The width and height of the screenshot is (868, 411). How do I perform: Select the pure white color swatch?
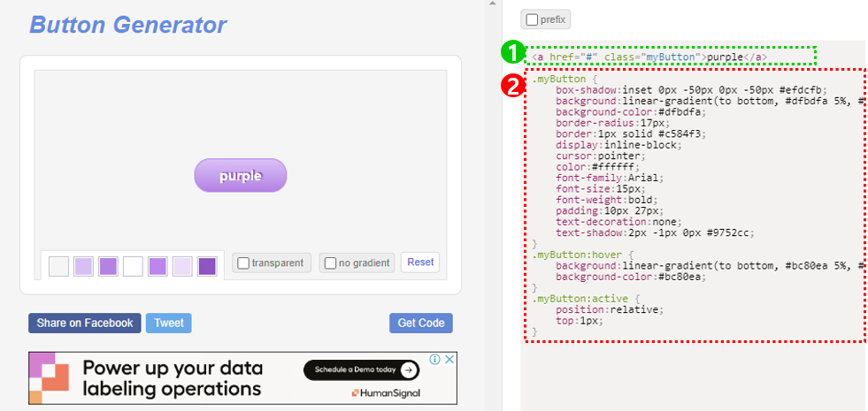click(x=133, y=266)
